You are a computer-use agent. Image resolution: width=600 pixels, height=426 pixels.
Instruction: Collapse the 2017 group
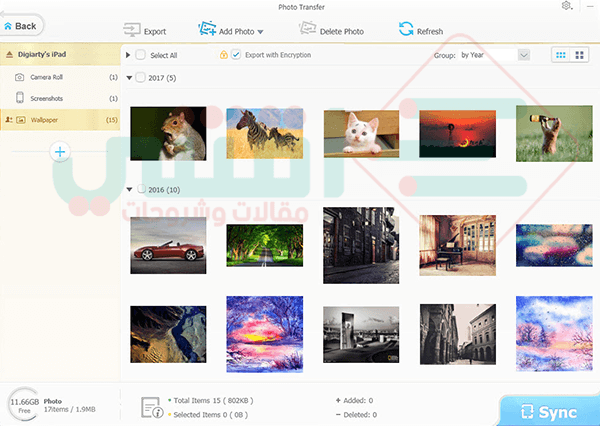(129, 78)
